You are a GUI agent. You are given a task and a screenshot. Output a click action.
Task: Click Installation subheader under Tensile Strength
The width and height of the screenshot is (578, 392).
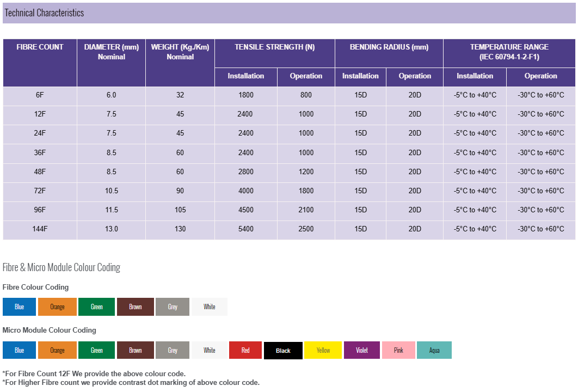246,77
